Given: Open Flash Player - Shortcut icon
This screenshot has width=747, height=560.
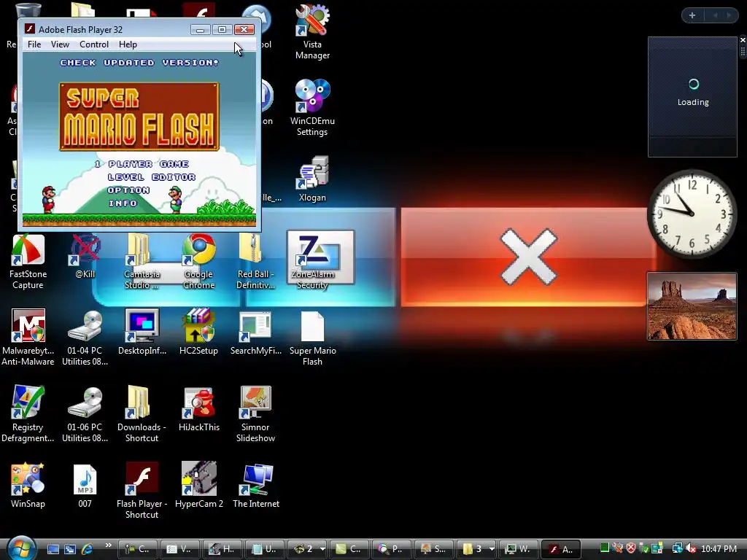Looking at the screenshot, I should coord(142,491).
